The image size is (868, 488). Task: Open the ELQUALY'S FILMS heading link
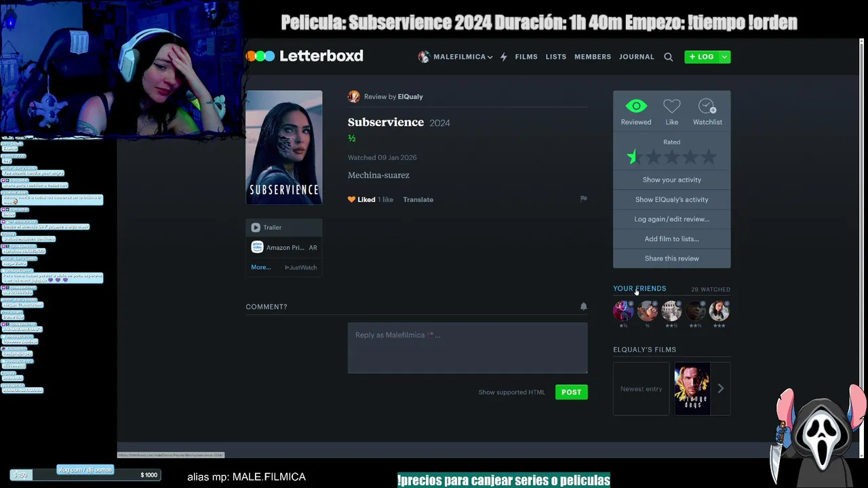pos(645,350)
